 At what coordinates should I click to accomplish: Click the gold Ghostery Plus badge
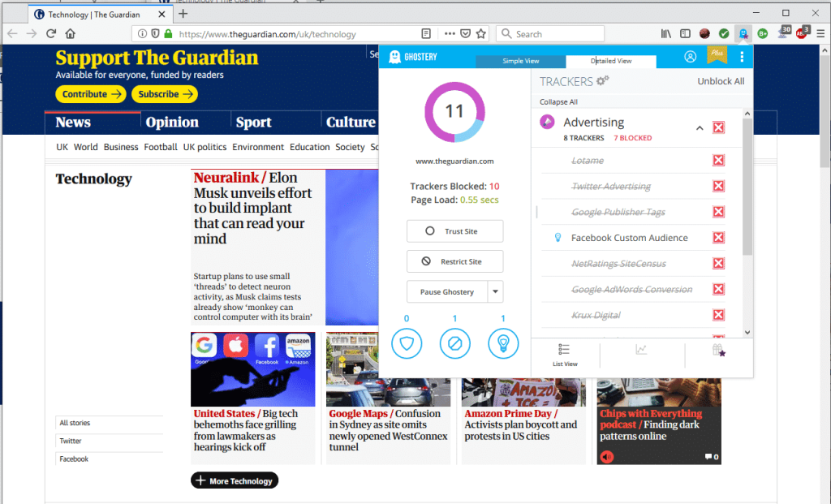(717, 54)
